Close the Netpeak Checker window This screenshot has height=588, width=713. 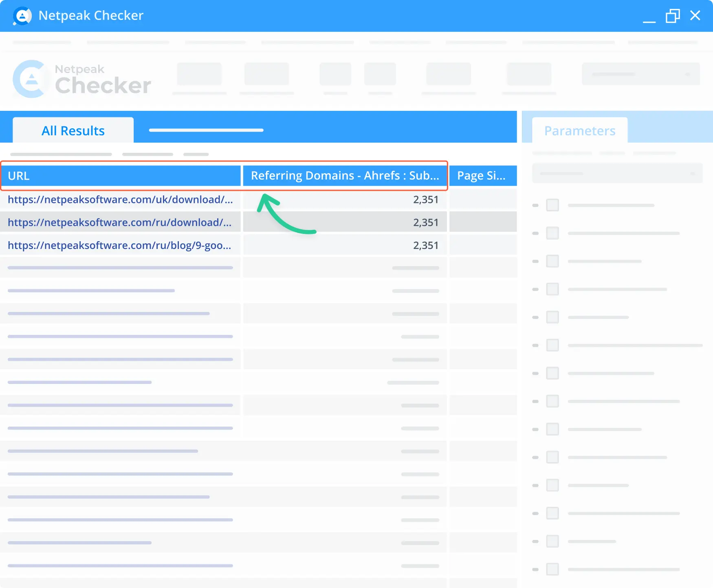point(695,15)
